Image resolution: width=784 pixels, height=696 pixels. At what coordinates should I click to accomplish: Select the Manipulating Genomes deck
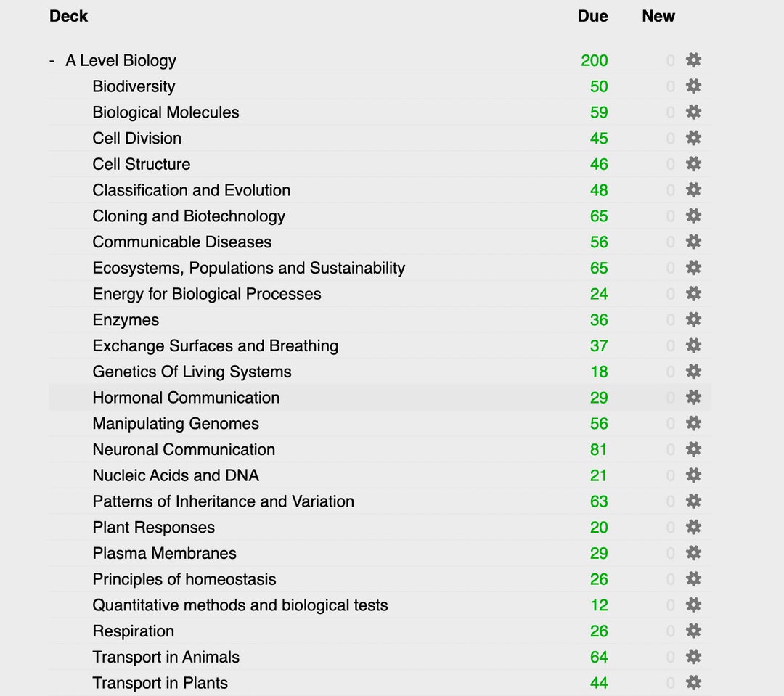(176, 424)
